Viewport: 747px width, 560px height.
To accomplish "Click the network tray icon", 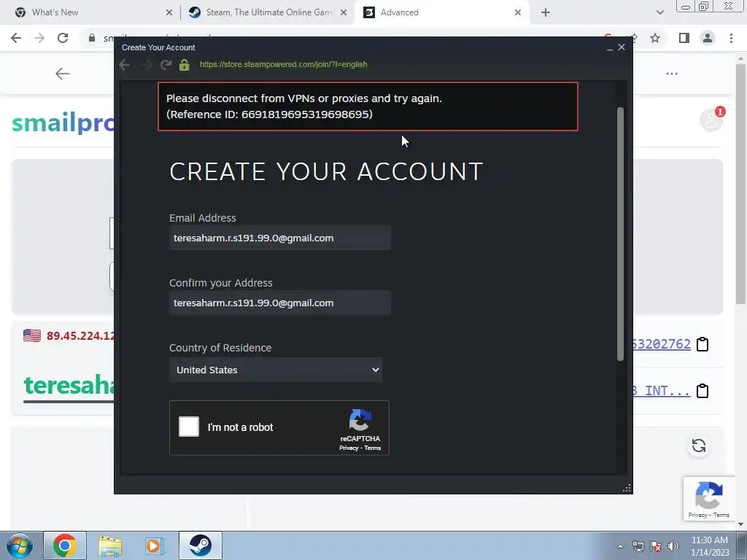I will tap(638, 546).
